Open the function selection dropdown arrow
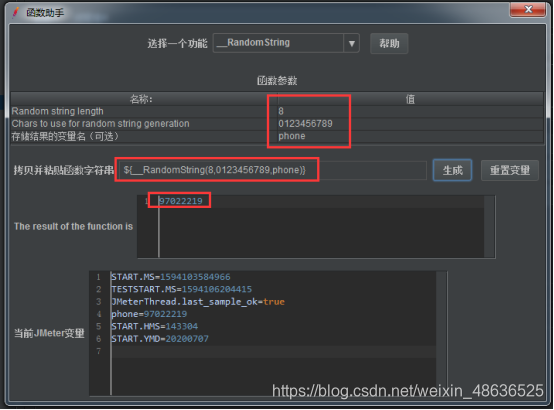Image resolution: width=554 pixels, height=410 pixels. point(351,43)
